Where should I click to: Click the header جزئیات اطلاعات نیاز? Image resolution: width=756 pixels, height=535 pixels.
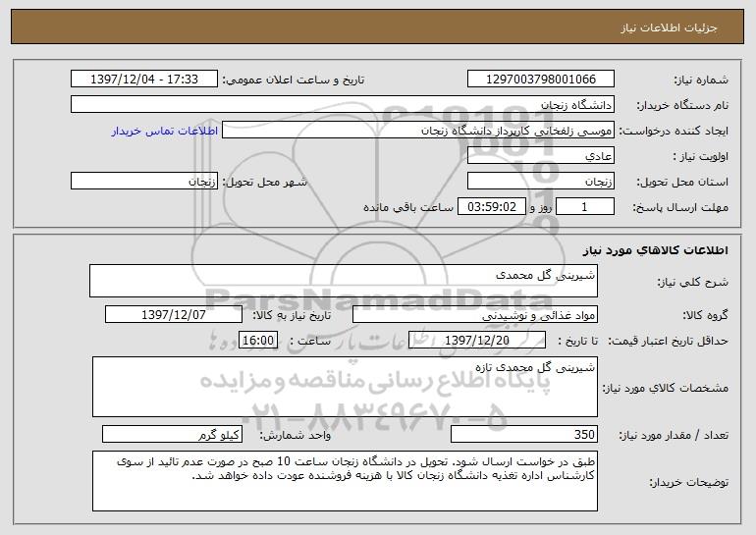tap(670, 27)
